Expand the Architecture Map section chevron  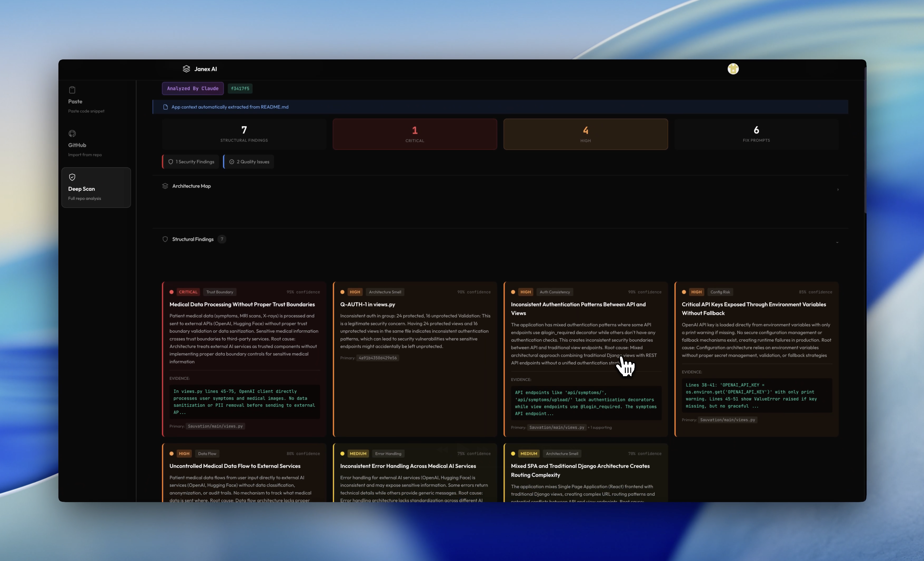click(837, 190)
